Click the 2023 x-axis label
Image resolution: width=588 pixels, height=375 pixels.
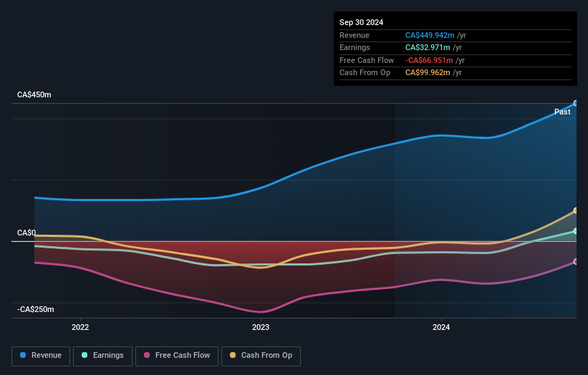pyautogui.click(x=261, y=327)
